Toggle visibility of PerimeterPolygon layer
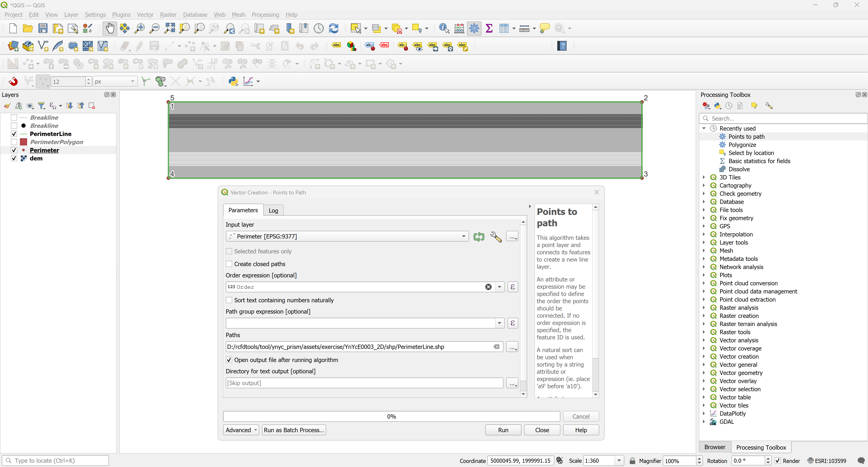The image size is (868, 467). [14, 142]
